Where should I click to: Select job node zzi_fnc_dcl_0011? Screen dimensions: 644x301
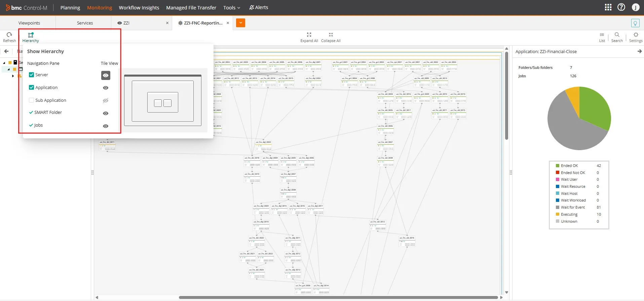[107, 146]
